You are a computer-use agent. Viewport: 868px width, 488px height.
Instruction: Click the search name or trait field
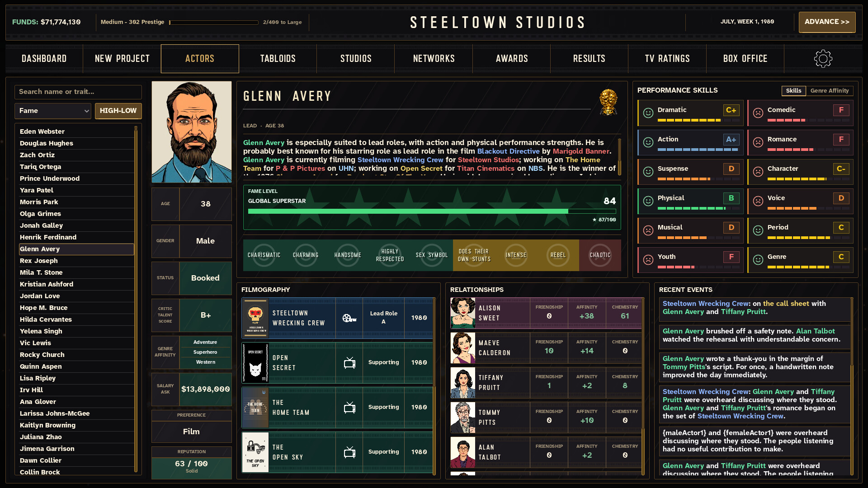[x=78, y=92]
